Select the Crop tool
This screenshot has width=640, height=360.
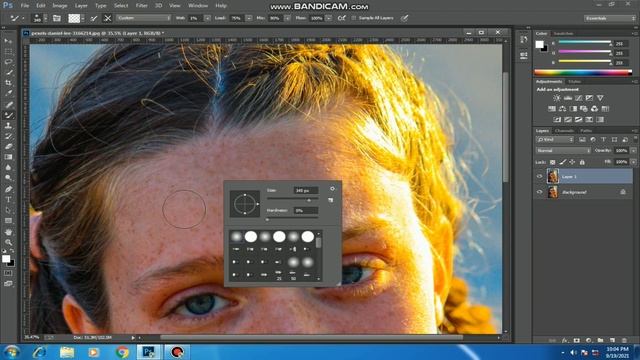[x=8, y=83]
